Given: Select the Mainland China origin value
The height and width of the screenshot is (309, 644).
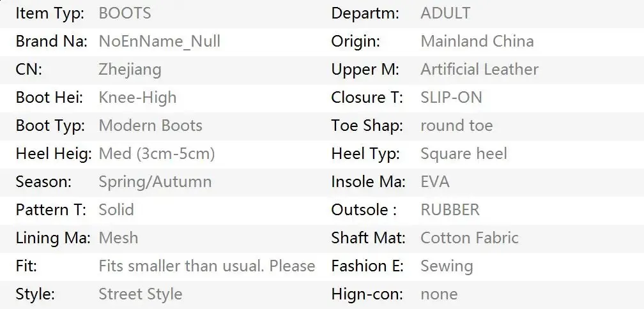Looking at the screenshot, I should 477,41.
